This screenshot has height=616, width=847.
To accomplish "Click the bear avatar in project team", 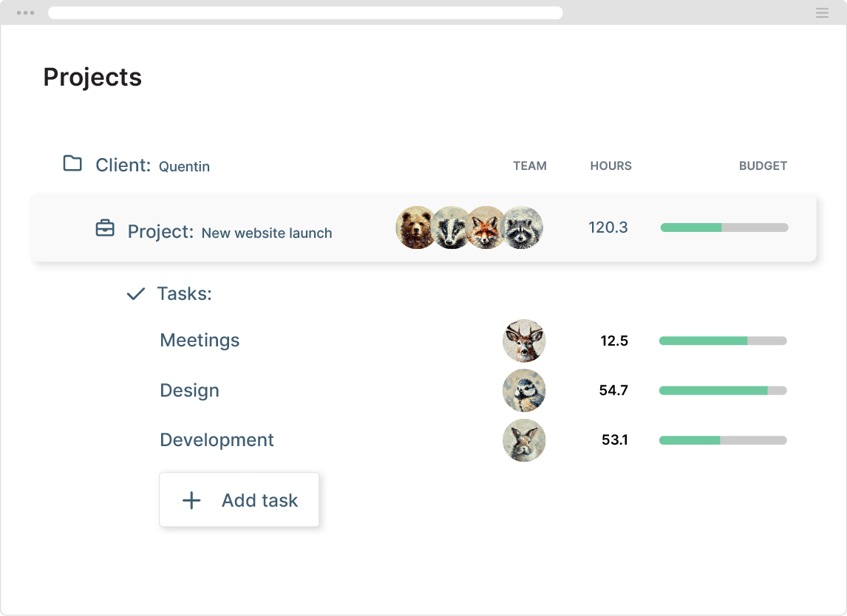I will pos(415,227).
